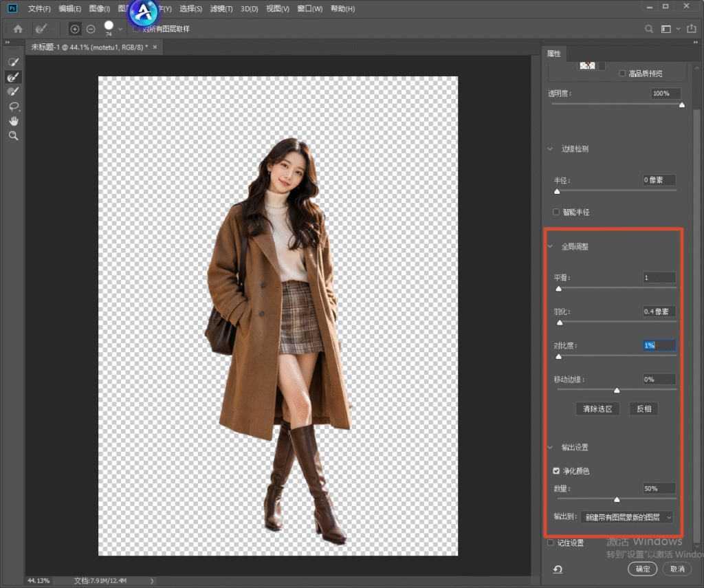Click the 清除选区 button
The image size is (704, 588).
coord(597,409)
